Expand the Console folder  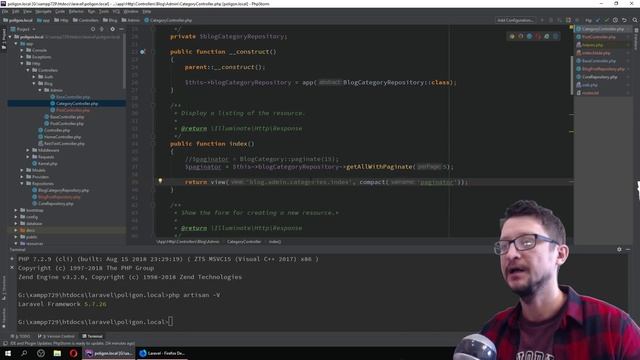(x=22, y=50)
